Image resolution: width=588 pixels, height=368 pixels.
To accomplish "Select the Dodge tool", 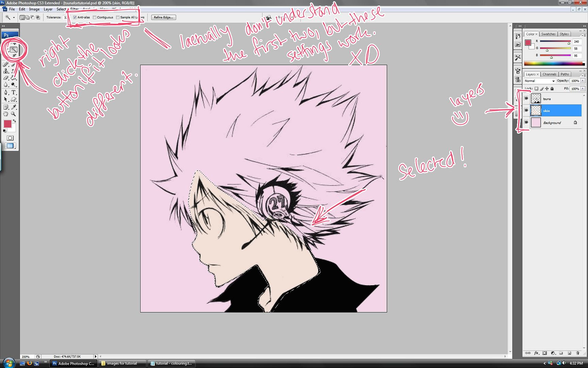I will [13, 85].
